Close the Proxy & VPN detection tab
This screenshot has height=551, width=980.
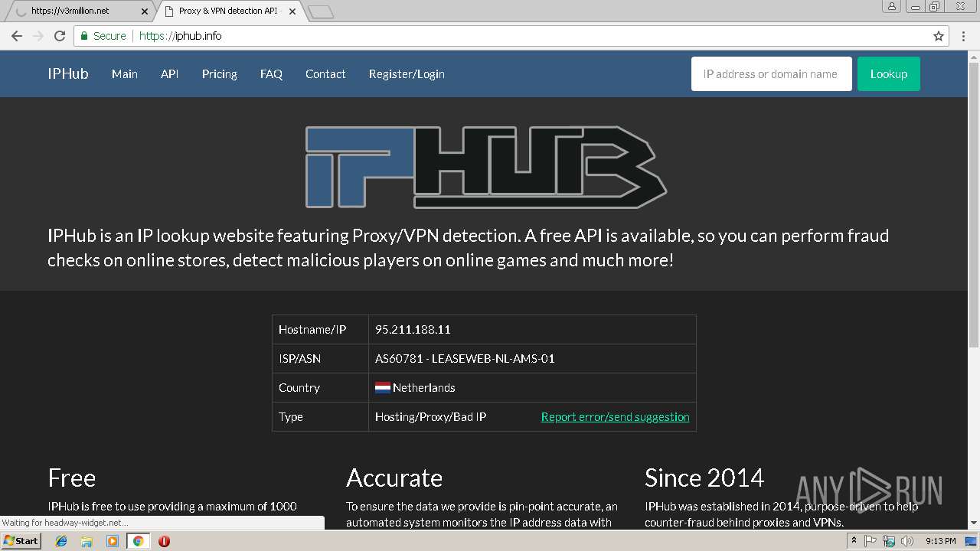tap(292, 11)
